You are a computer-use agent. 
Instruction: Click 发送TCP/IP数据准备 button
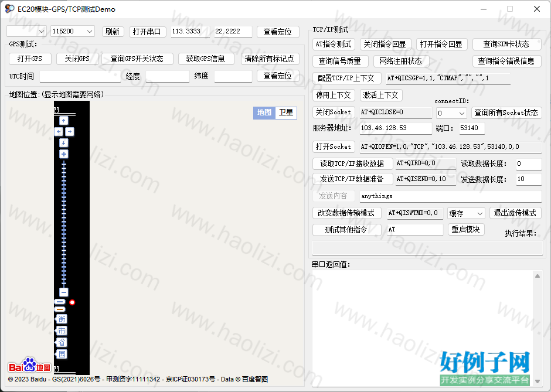[352, 179]
